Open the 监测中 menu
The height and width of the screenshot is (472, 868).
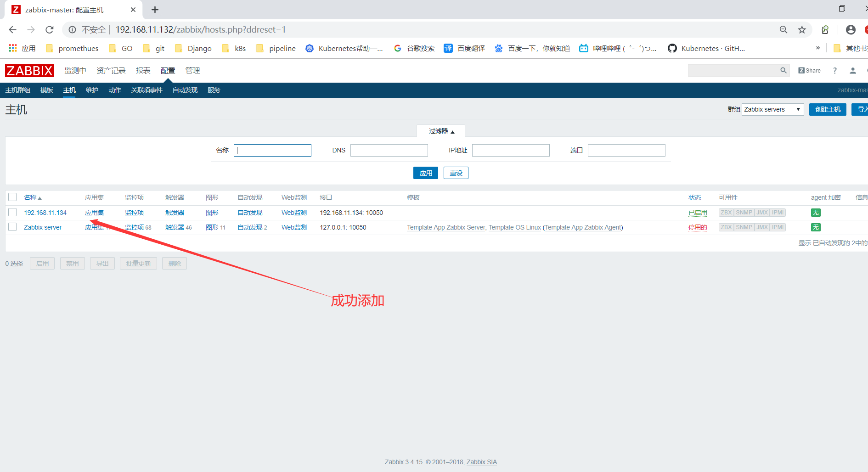coord(75,70)
